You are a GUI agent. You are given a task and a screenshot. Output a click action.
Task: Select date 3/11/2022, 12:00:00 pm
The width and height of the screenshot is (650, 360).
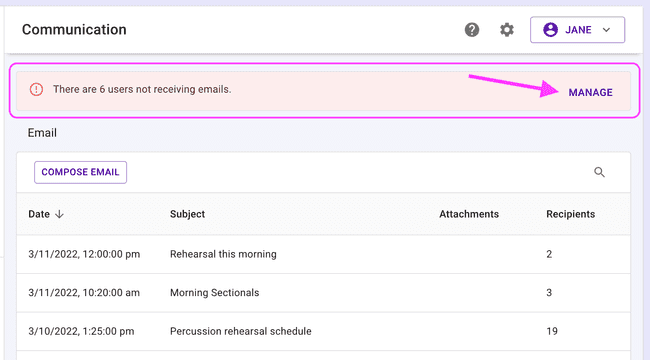click(84, 254)
